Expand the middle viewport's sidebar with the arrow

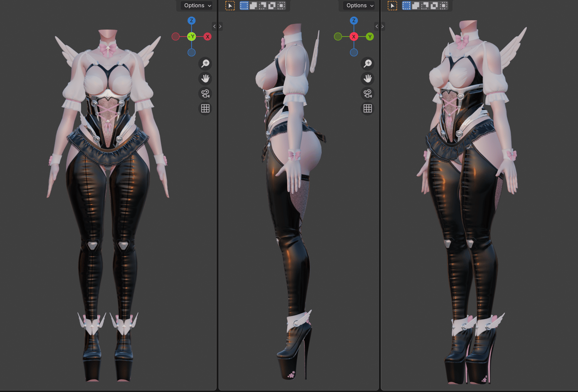click(376, 27)
